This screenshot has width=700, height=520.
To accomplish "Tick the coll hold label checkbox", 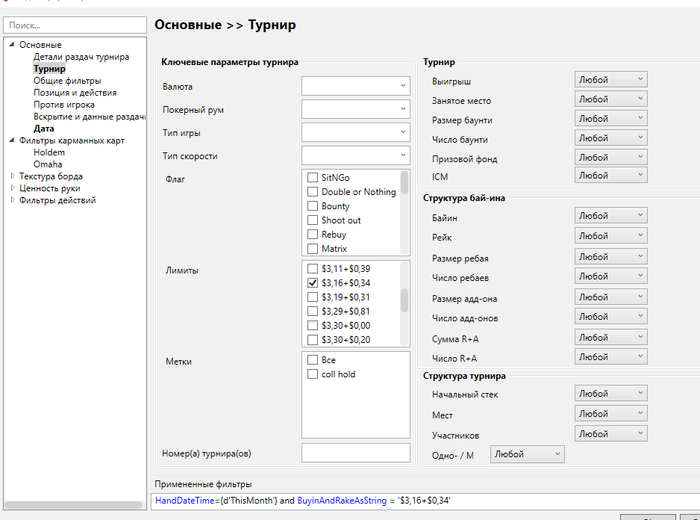I will (x=313, y=374).
